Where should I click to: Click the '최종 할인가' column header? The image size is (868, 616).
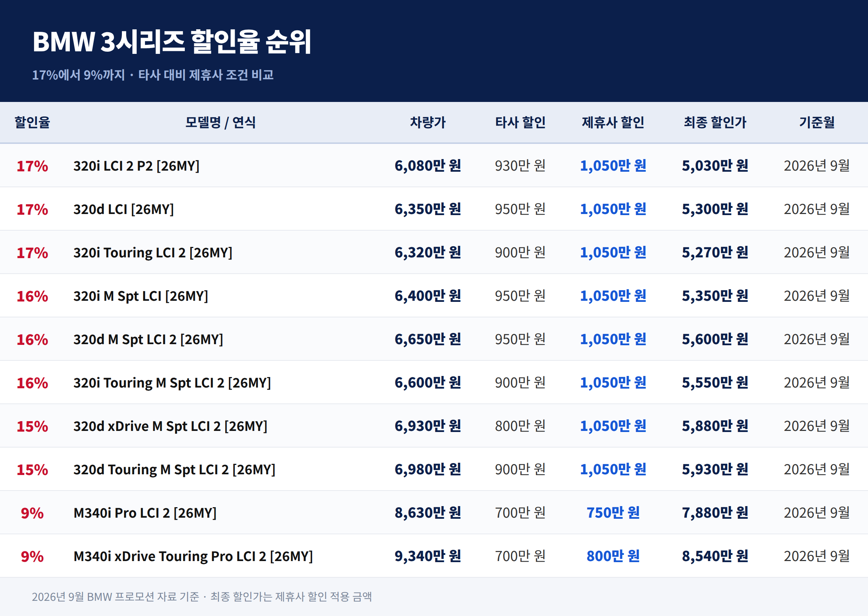tap(715, 122)
